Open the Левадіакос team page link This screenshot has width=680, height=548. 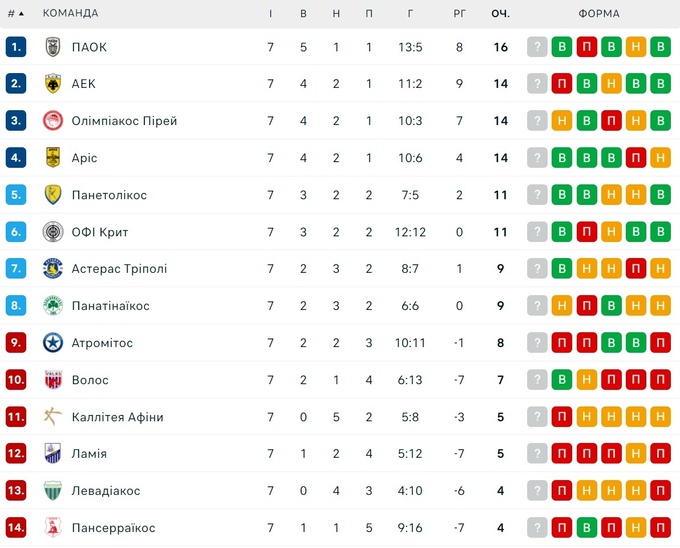[x=106, y=491]
